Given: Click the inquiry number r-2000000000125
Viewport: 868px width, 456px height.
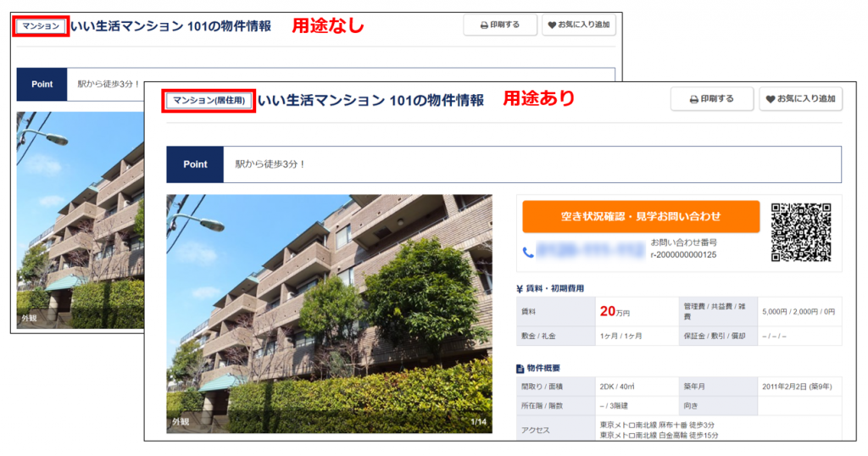Looking at the screenshot, I should 683,254.
